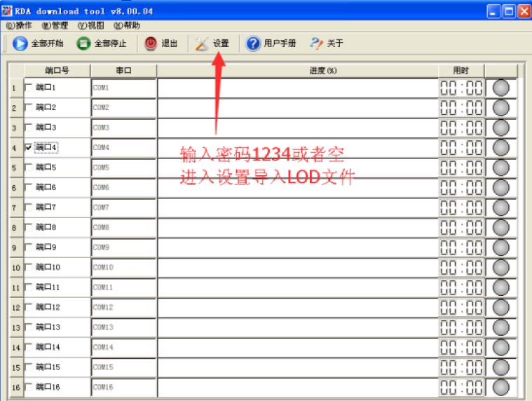Enable the 端口6 checkbox
The width and height of the screenshot is (532, 401).
pos(29,187)
